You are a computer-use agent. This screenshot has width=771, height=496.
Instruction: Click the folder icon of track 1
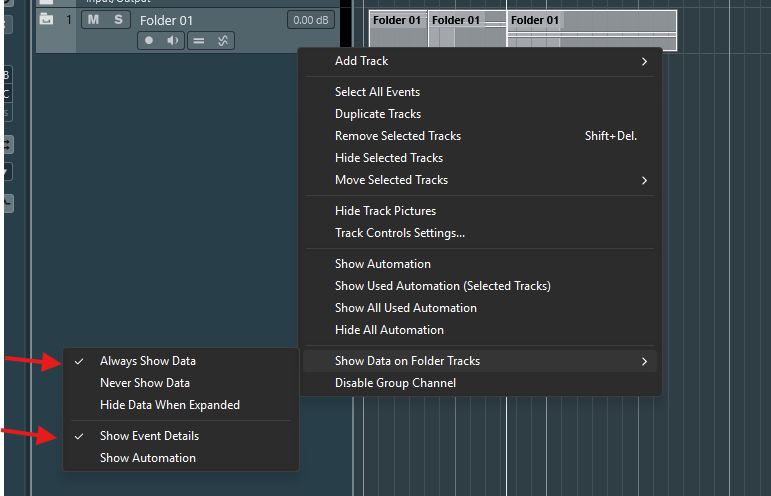coord(46,20)
